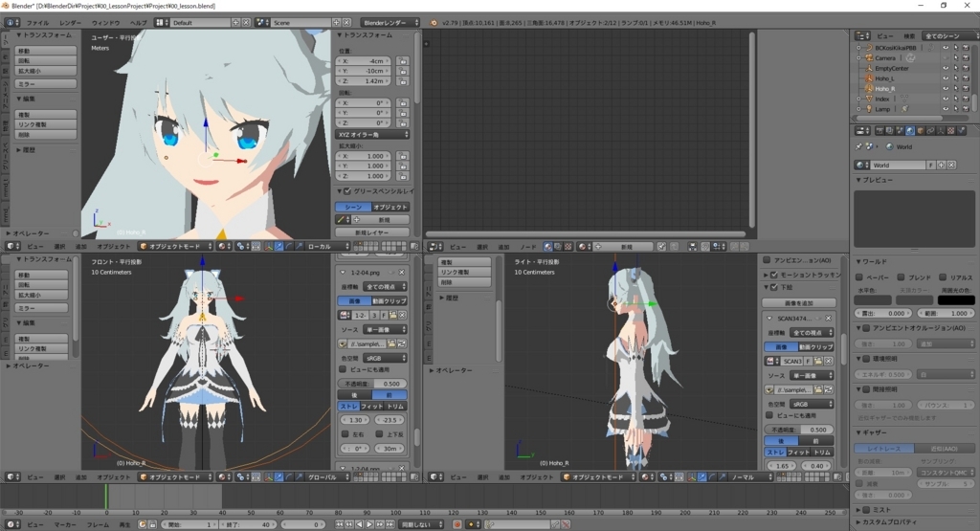
Task: Toggle auto keyframe record button in timeline
Action: click(457, 524)
